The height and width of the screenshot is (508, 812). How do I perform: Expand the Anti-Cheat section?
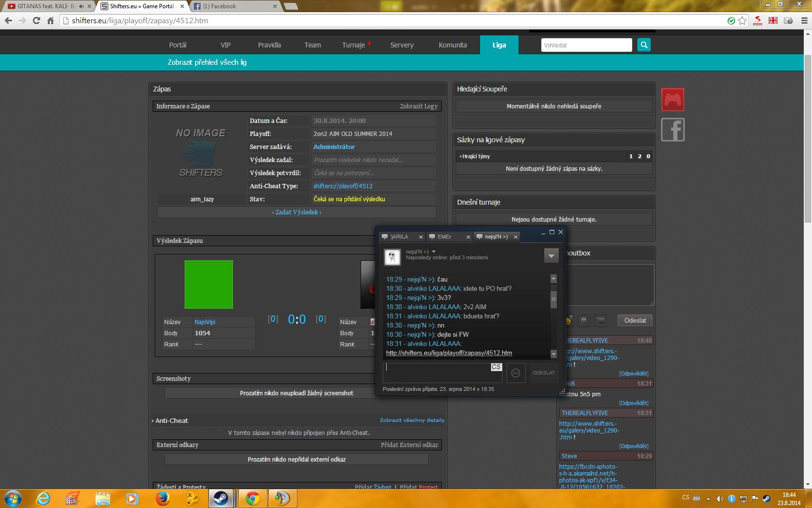pos(171,420)
